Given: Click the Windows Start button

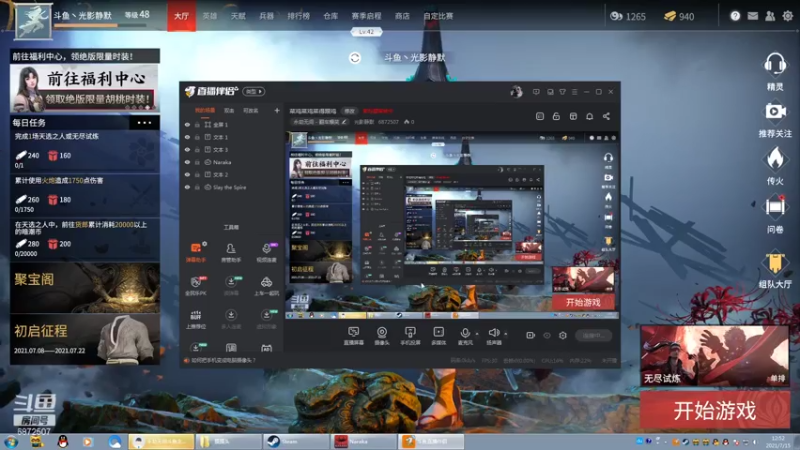Looking at the screenshot, I should point(10,441).
